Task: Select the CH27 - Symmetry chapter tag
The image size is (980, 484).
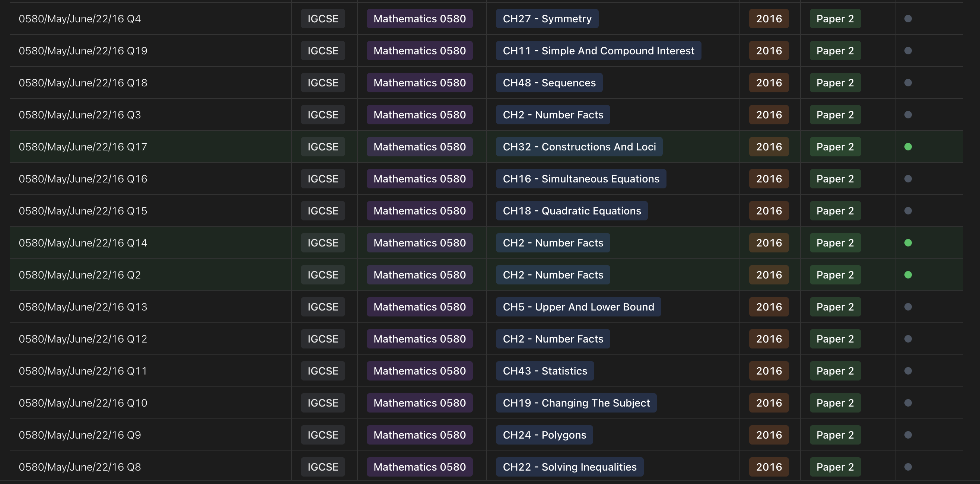Action: point(547,18)
